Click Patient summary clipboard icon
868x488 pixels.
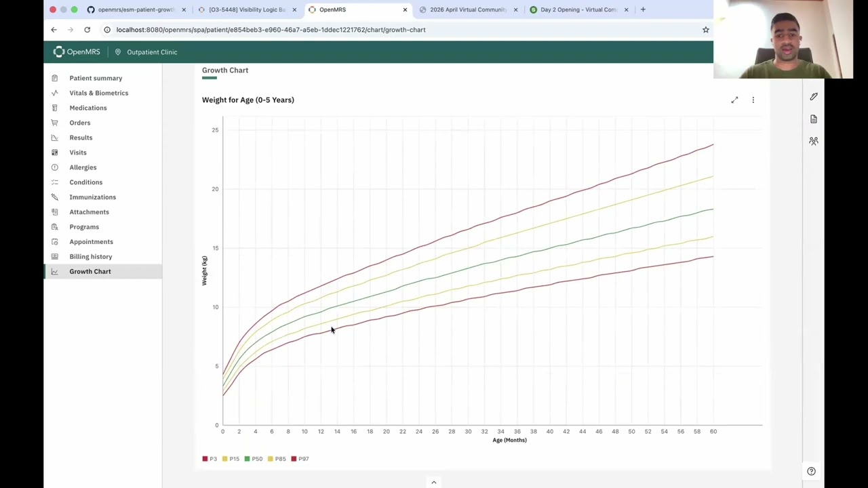coord(55,78)
